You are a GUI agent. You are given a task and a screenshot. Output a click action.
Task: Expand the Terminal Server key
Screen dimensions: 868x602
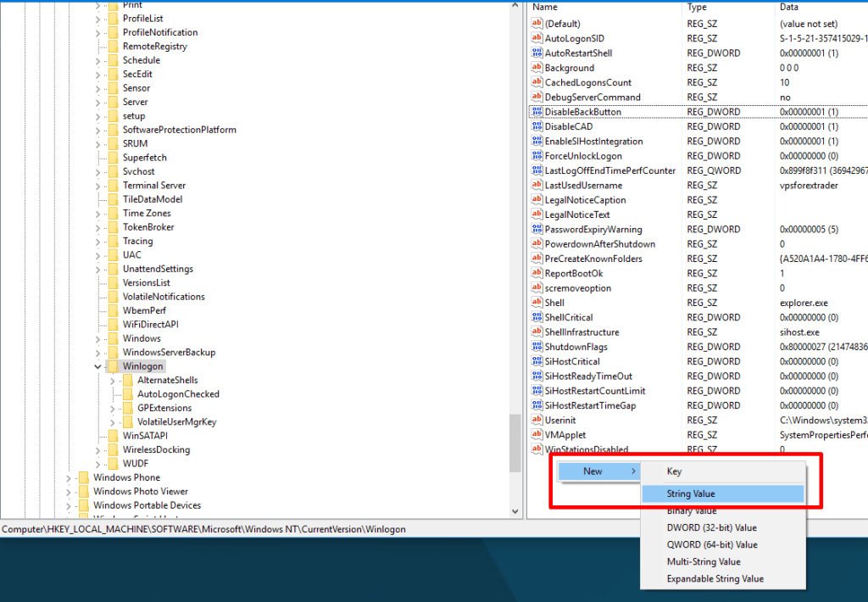tap(97, 186)
